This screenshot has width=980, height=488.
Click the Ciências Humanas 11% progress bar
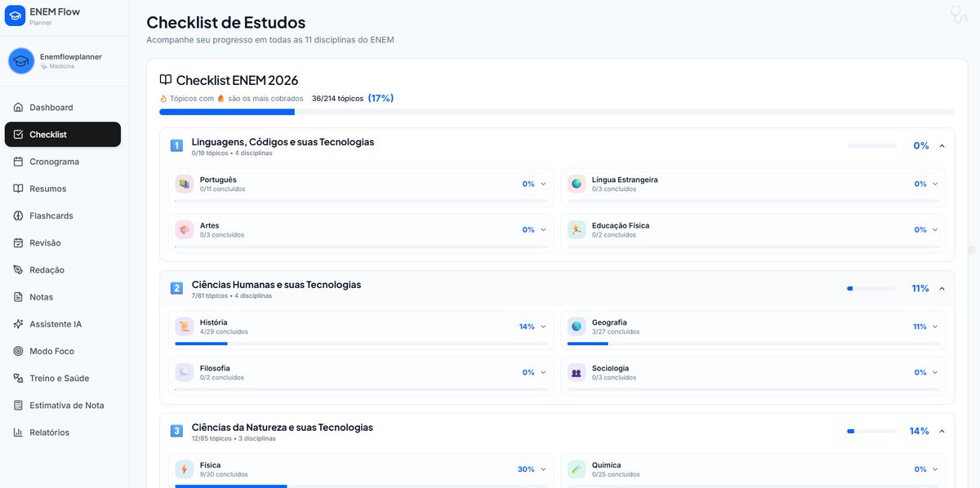(x=871, y=288)
